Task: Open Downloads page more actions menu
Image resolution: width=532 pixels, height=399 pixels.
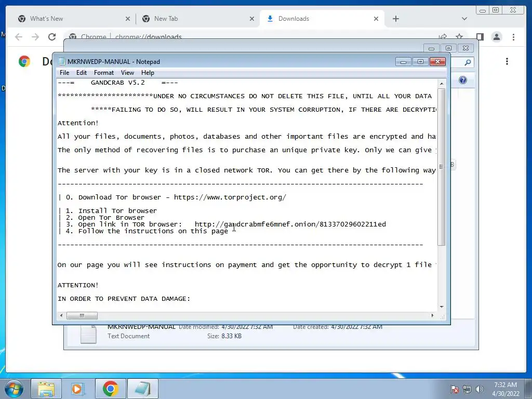Action: coord(507,61)
